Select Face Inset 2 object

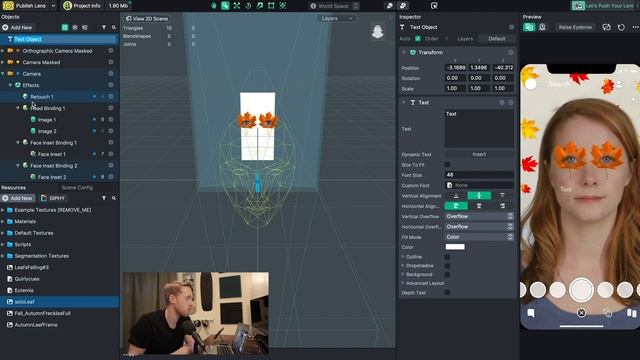click(52, 177)
